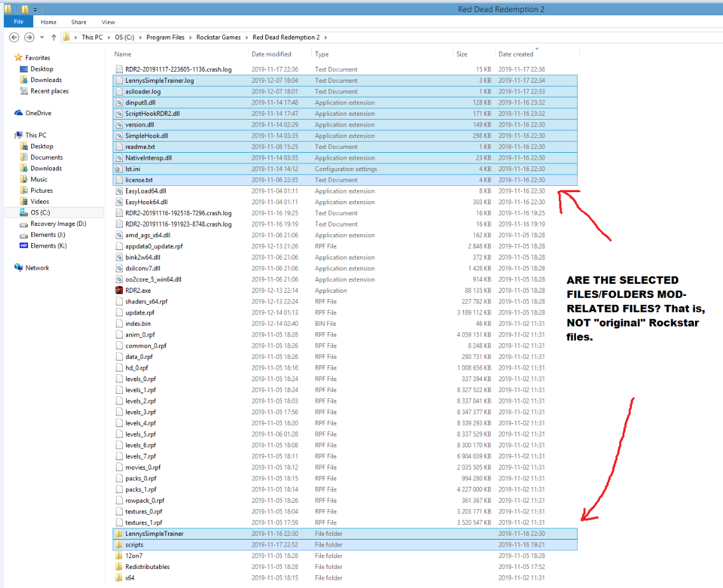Switch to the Share ribbon tab
This screenshot has height=588, width=723.
[79, 22]
